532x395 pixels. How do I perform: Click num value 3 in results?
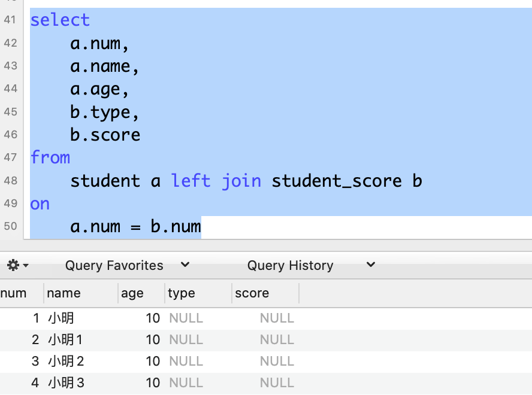(35, 361)
